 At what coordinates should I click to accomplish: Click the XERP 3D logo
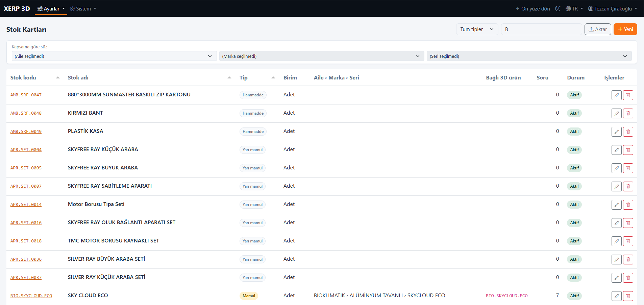pyautogui.click(x=17, y=9)
